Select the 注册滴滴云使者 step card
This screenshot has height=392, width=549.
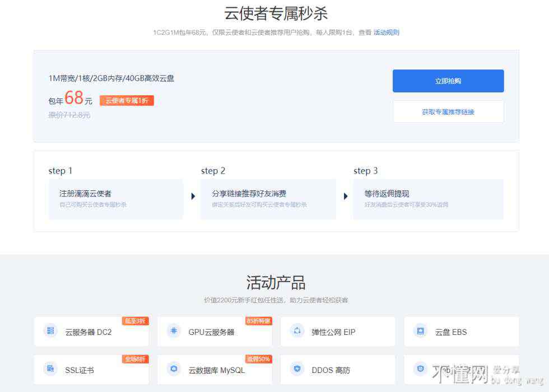pos(116,199)
